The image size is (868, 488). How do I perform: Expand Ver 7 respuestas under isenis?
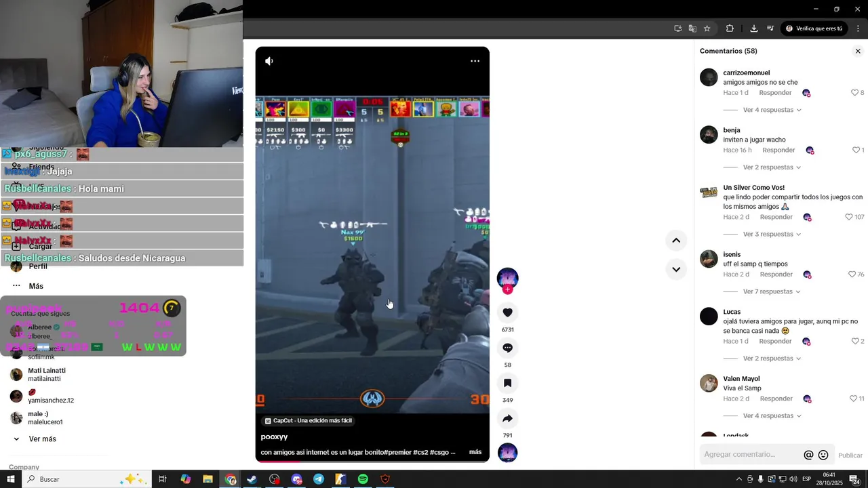click(772, 291)
